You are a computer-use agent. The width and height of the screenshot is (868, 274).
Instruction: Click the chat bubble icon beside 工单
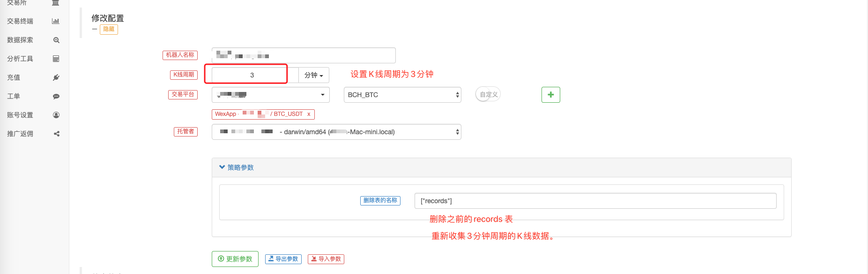56,96
